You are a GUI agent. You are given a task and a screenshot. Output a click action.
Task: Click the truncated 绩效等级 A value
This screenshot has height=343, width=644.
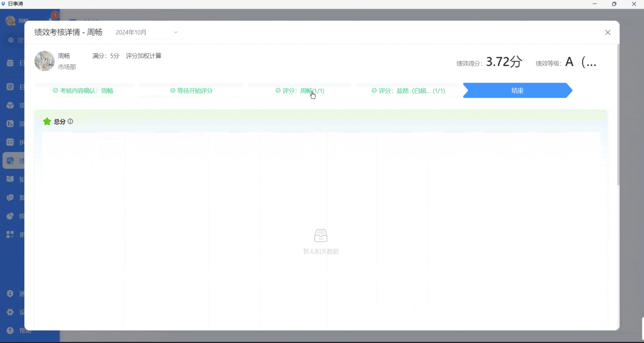[x=580, y=62]
